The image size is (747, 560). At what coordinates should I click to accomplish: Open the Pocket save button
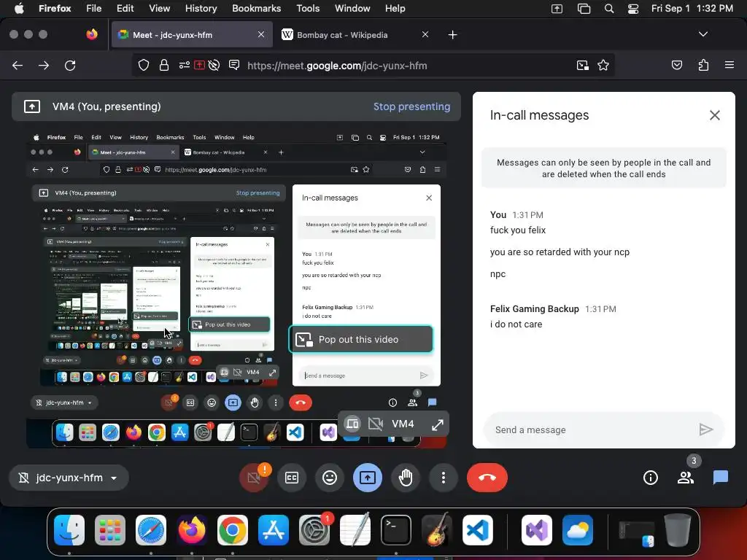(x=676, y=65)
